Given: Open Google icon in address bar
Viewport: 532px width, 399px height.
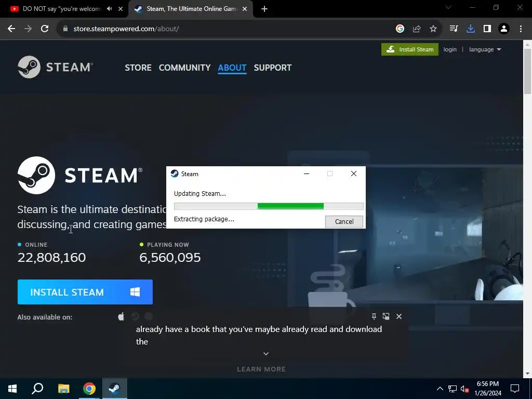Looking at the screenshot, I should [x=400, y=29].
